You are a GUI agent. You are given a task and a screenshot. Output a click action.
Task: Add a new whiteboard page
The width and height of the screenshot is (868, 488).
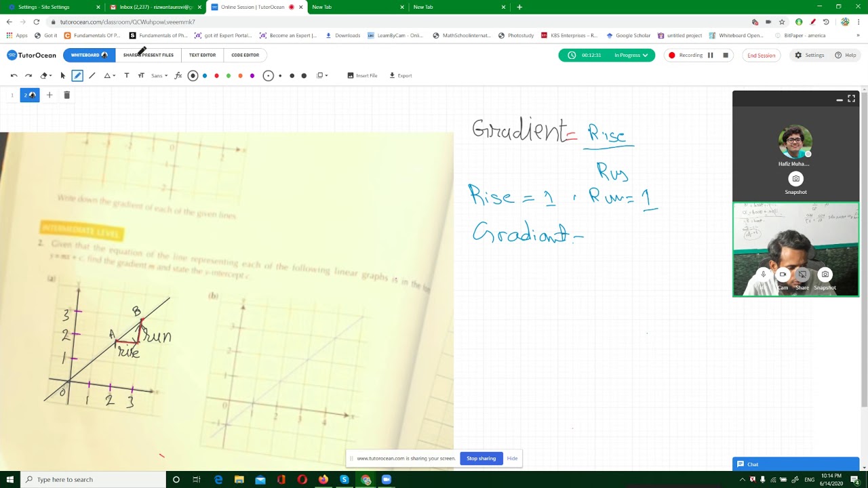tap(50, 95)
